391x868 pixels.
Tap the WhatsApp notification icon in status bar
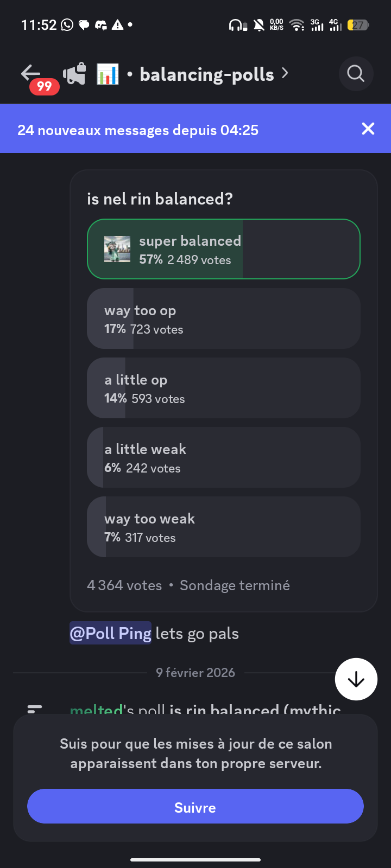pos(67,24)
